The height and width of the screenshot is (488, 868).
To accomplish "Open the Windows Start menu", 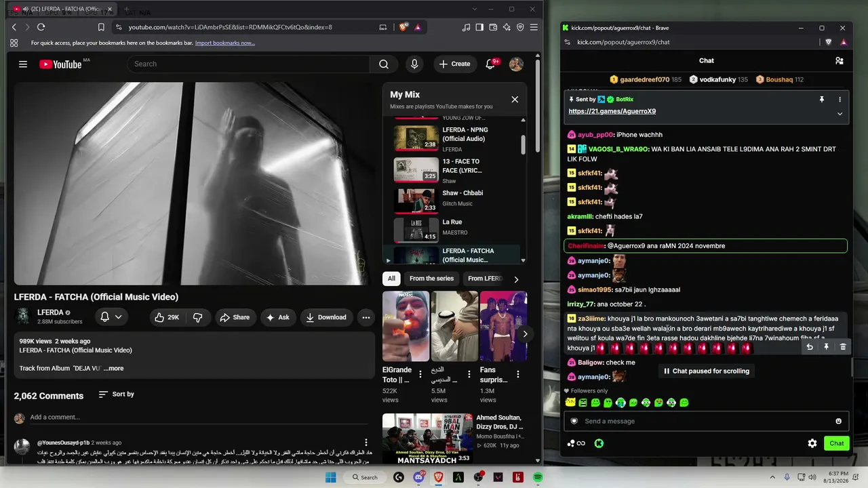I will [331, 477].
